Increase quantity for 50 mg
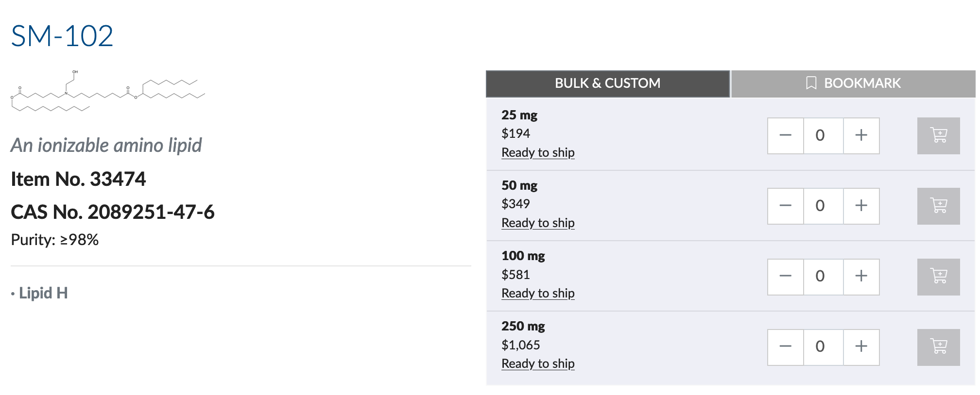 [x=861, y=206]
